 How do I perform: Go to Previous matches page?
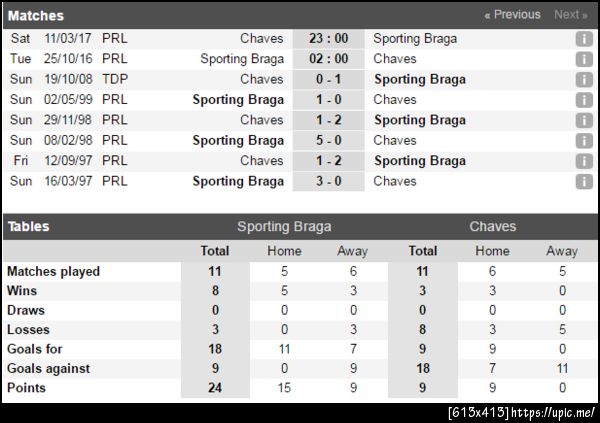(x=512, y=15)
